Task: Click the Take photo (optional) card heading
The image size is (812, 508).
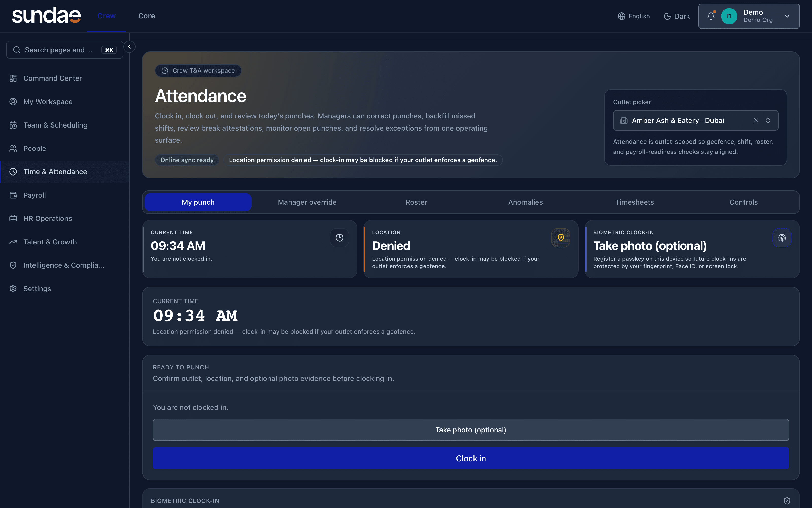Action: click(650, 246)
